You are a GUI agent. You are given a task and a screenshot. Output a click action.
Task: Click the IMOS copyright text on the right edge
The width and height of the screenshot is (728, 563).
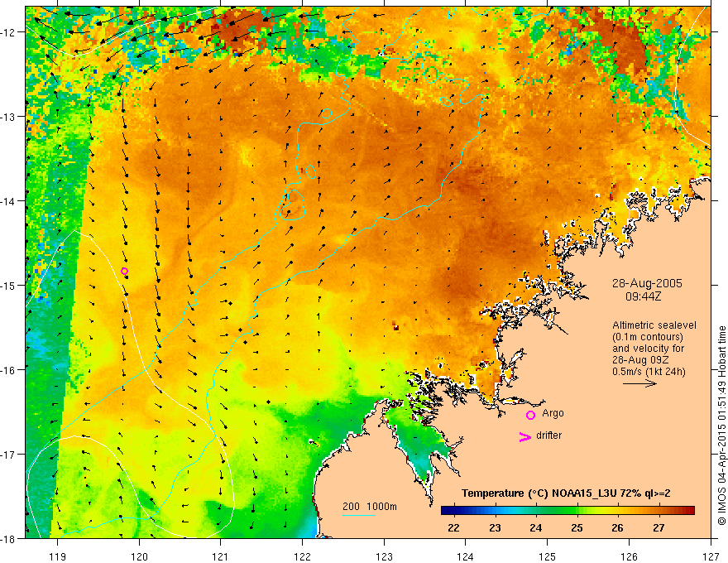pyautogui.click(x=721, y=427)
